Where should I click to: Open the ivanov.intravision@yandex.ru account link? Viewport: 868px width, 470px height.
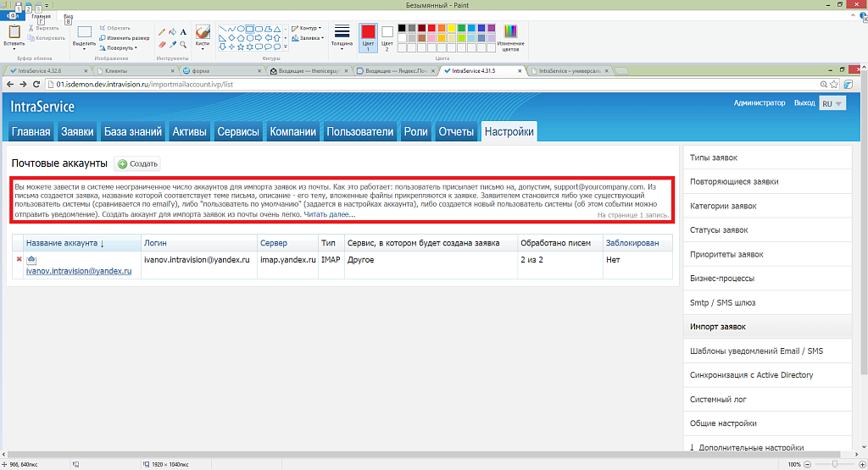coord(79,271)
